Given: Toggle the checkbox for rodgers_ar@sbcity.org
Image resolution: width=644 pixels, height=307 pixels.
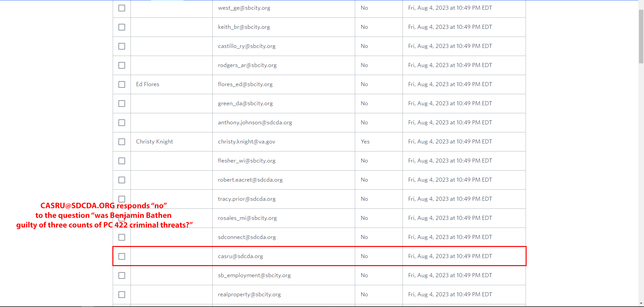Looking at the screenshot, I should click(122, 65).
